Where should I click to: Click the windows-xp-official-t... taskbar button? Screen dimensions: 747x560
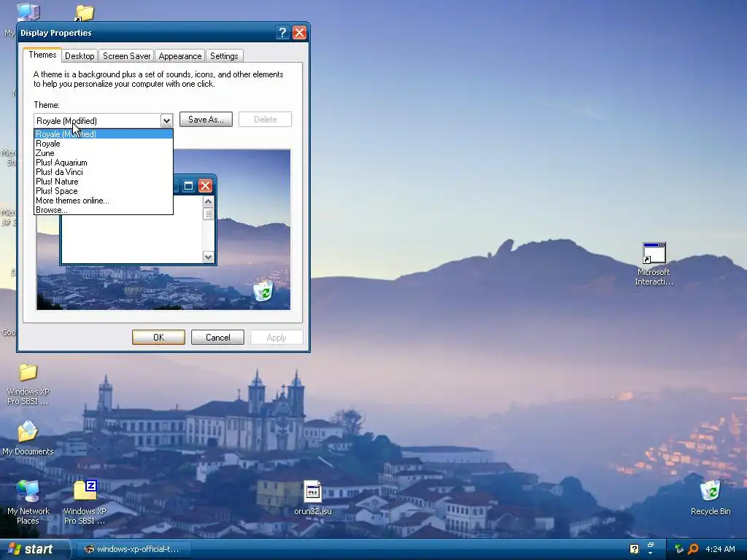pos(133,549)
